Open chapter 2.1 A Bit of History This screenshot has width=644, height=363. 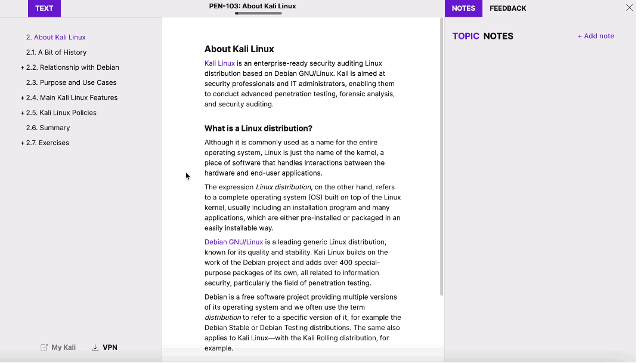56,53
